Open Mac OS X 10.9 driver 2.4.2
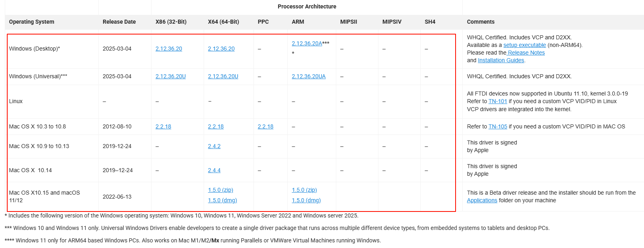 (214, 146)
